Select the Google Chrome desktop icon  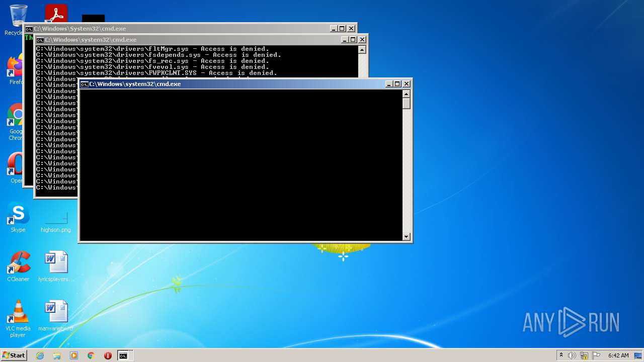point(15,122)
